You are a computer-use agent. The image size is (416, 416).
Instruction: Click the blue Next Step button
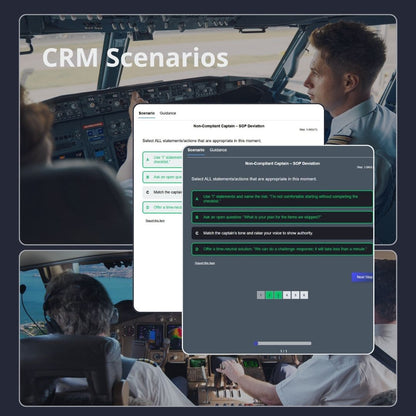pos(363,277)
